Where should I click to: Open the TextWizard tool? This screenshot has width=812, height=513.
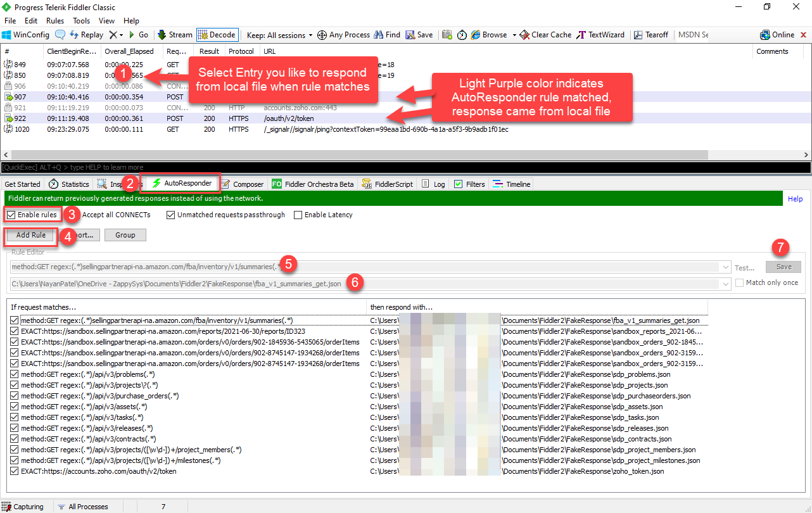click(x=600, y=35)
